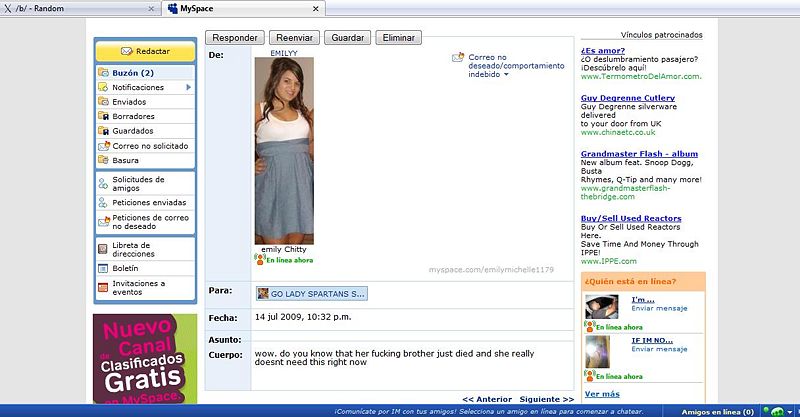Expand the Notificaciones submenu arrow
The height and width of the screenshot is (417, 800).
pos(188,87)
